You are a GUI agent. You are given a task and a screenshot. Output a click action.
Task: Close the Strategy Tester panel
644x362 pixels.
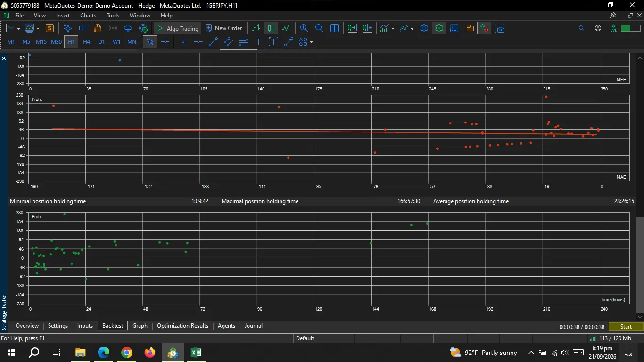[x=4, y=58]
